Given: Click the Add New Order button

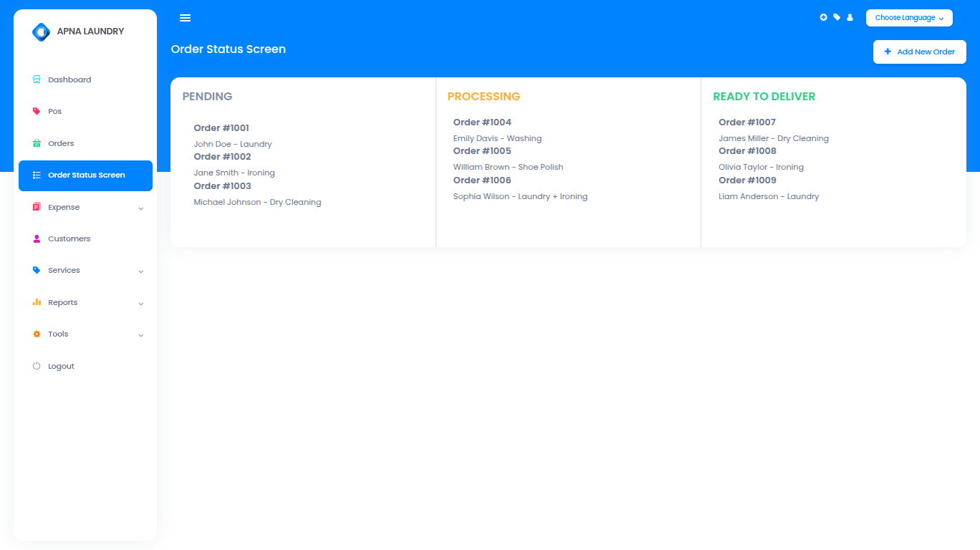Looking at the screenshot, I should coord(919,52).
